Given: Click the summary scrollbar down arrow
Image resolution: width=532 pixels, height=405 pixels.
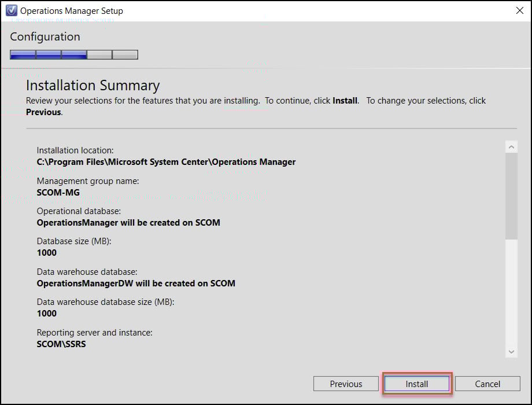Looking at the screenshot, I should pos(511,352).
